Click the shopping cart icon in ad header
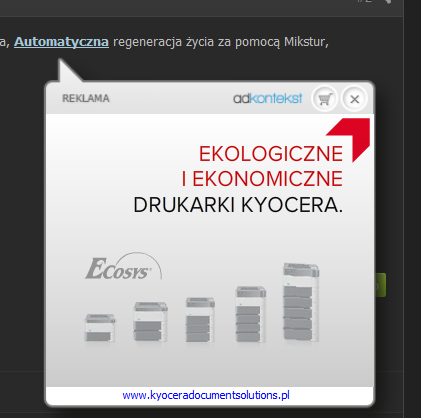421x418 pixels. click(x=324, y=99)
